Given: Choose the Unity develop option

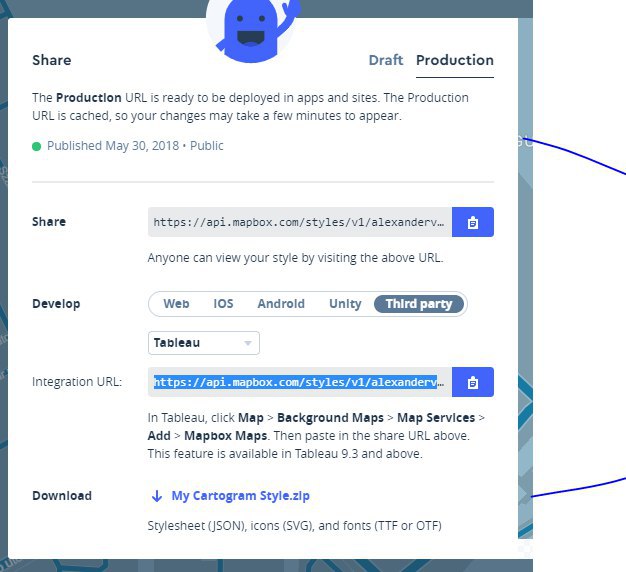Looking at the screenshot, I should 345,304.
